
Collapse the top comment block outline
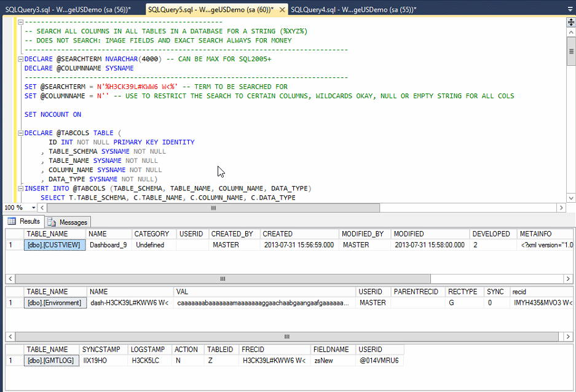tap(20, 22)
